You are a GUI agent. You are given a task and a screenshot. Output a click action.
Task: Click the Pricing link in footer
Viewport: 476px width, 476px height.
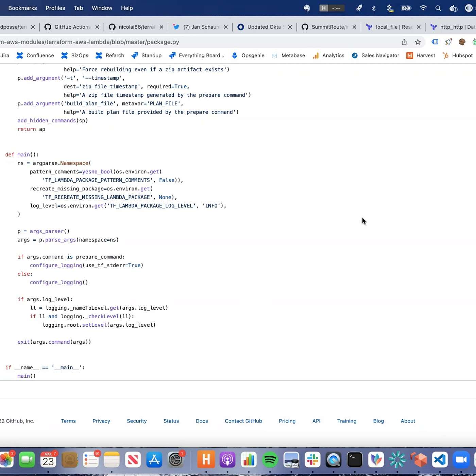pos(287,421)
